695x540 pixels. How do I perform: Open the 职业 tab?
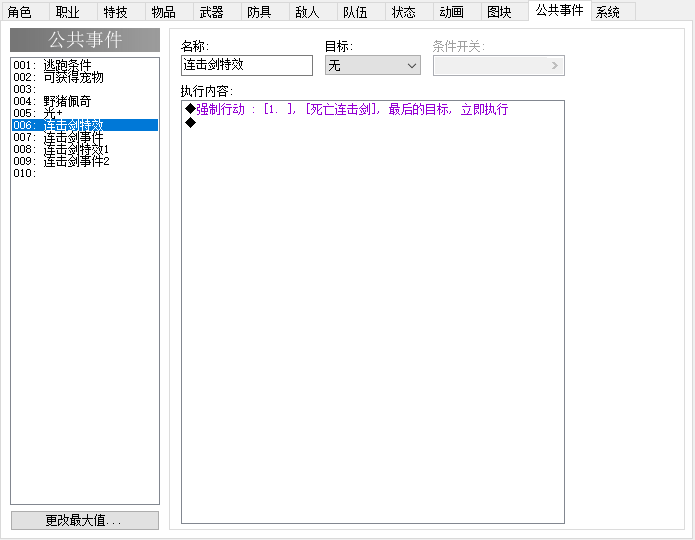point(73,12)
